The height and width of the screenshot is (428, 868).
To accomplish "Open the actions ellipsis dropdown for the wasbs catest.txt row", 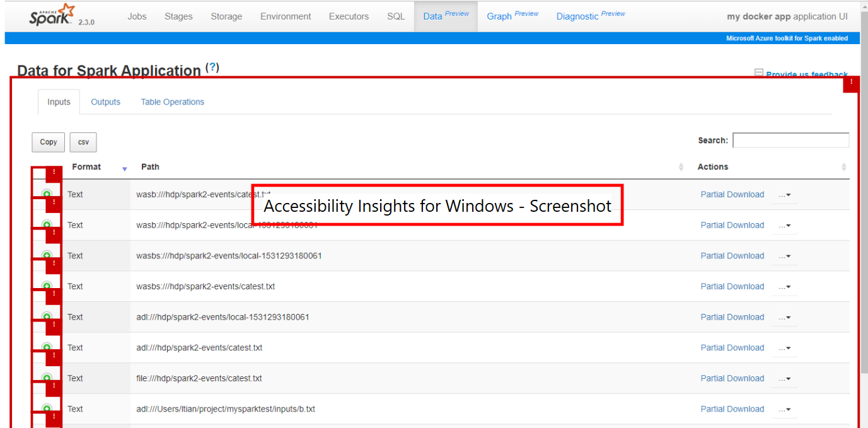I will (x=784, y=286).
